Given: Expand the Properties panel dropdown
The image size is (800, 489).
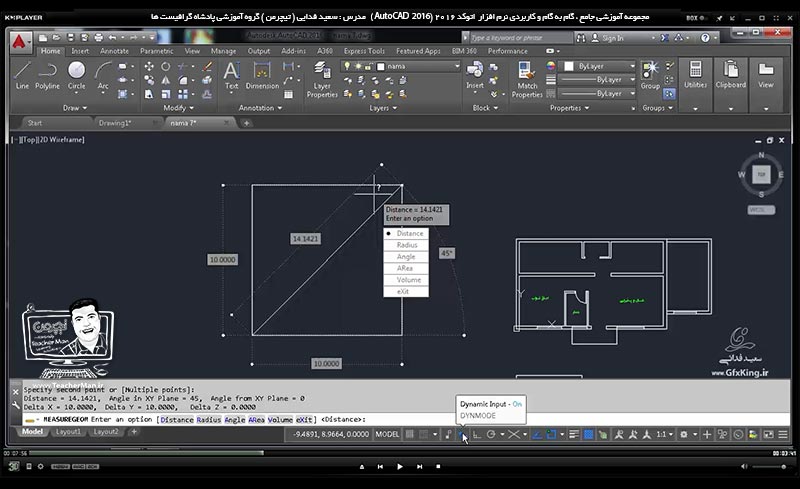Looking at the screenshot, I should pos(569,108).
